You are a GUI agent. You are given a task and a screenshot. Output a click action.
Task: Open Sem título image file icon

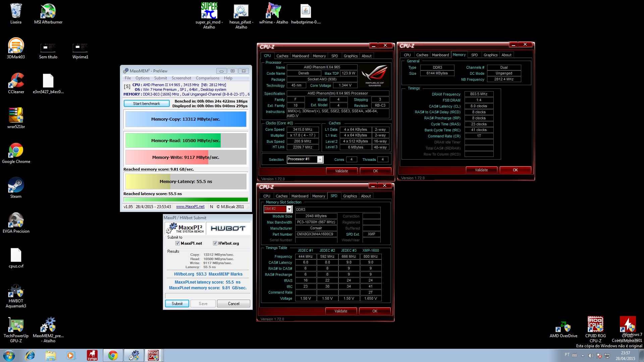point(48,51)
